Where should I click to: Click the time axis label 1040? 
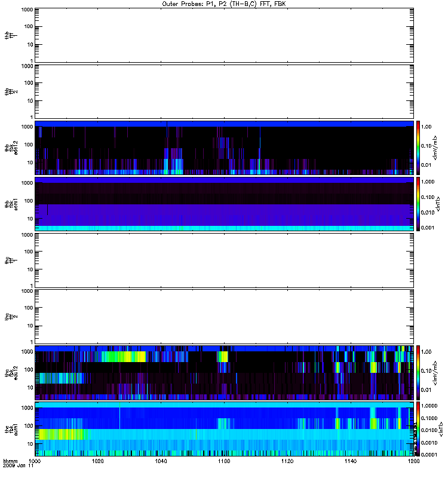161,461
